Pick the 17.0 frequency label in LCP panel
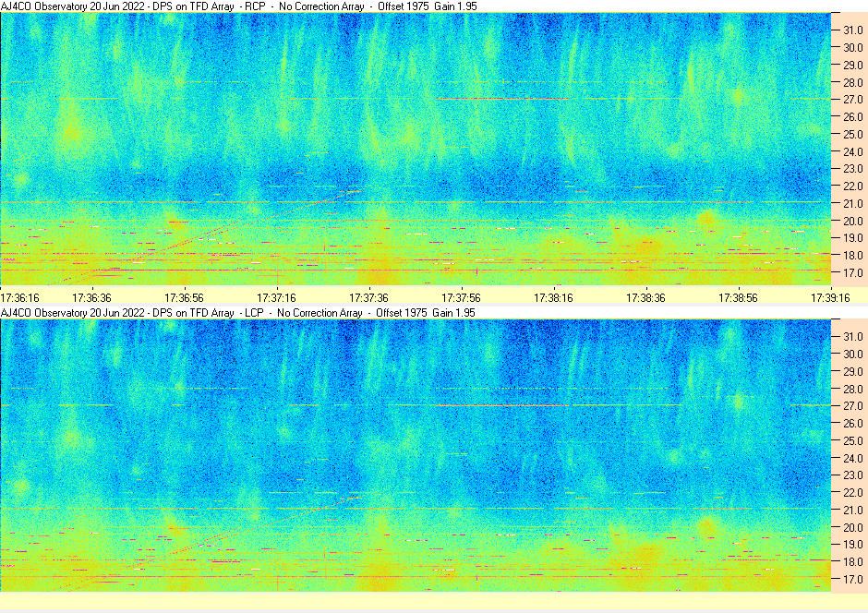 pos(853,579)
